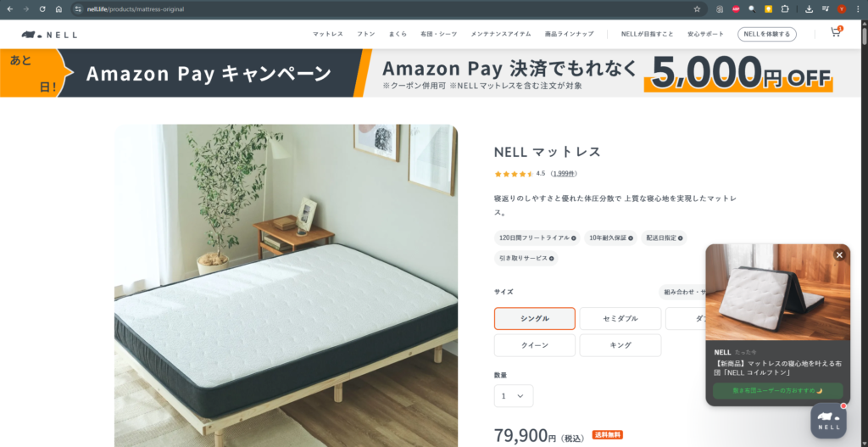Image resolution: width=868 pixels, height=447 pixels.
Task: Open the マットレス menu item
Action: click(x=328, y=34)
